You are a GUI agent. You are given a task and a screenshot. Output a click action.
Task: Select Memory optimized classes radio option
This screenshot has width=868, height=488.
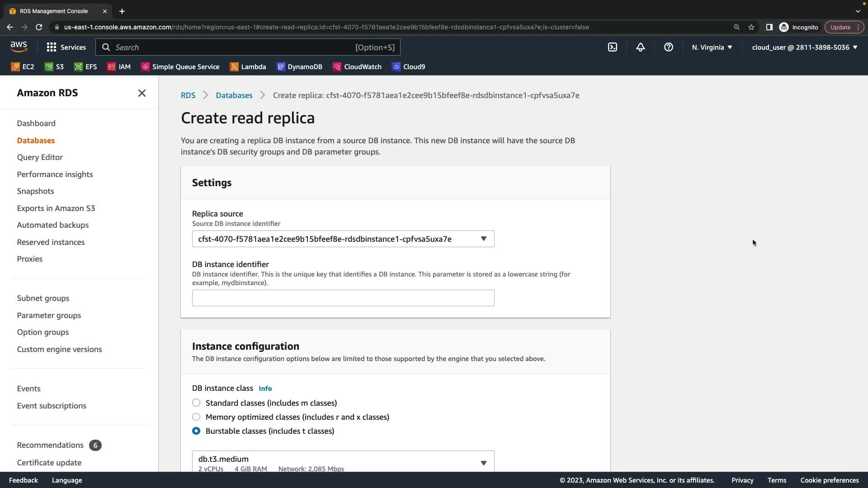(x=196, y=417)
